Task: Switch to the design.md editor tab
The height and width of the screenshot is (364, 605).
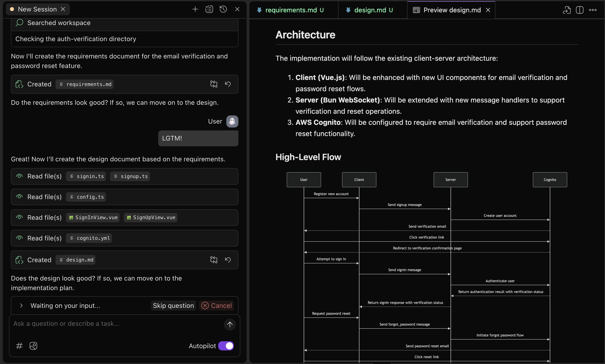Action: [370, 10]
